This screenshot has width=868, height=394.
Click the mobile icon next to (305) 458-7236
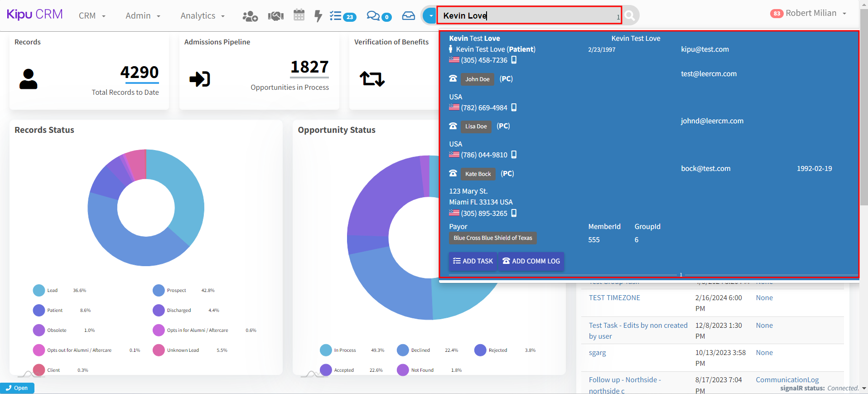pos(514,60)
